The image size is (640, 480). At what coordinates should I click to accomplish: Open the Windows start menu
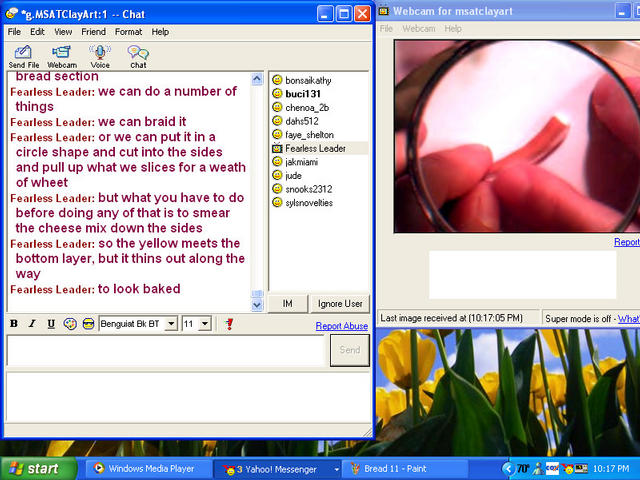(x=38, y=469)
